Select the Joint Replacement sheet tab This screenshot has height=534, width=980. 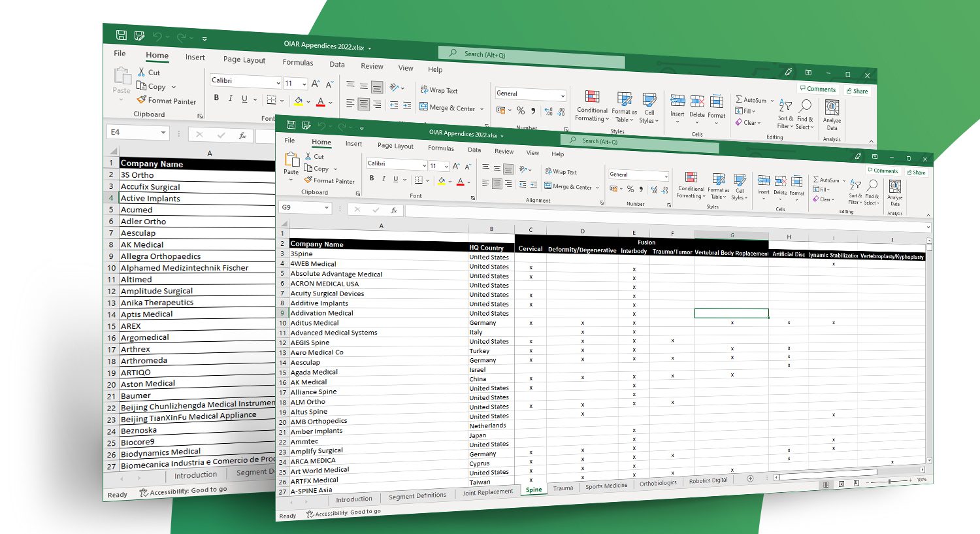(x=488, y=492)
